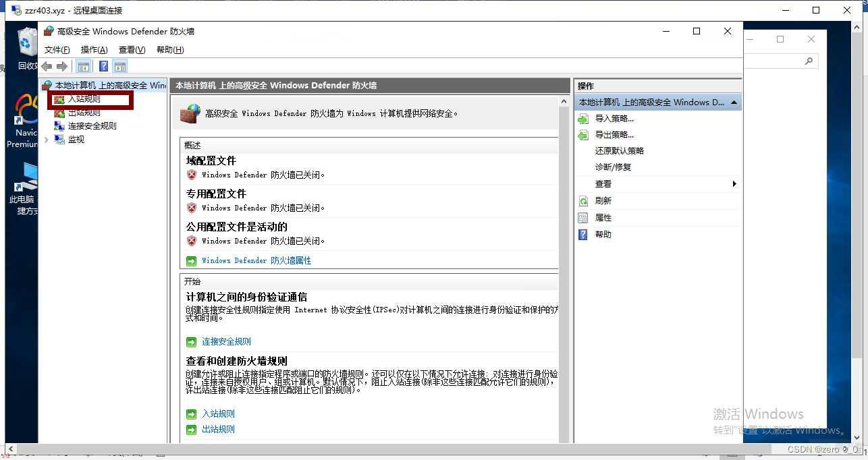
Task: Select the Recycle Bin desktop icon
Action: tap(26, 49)
